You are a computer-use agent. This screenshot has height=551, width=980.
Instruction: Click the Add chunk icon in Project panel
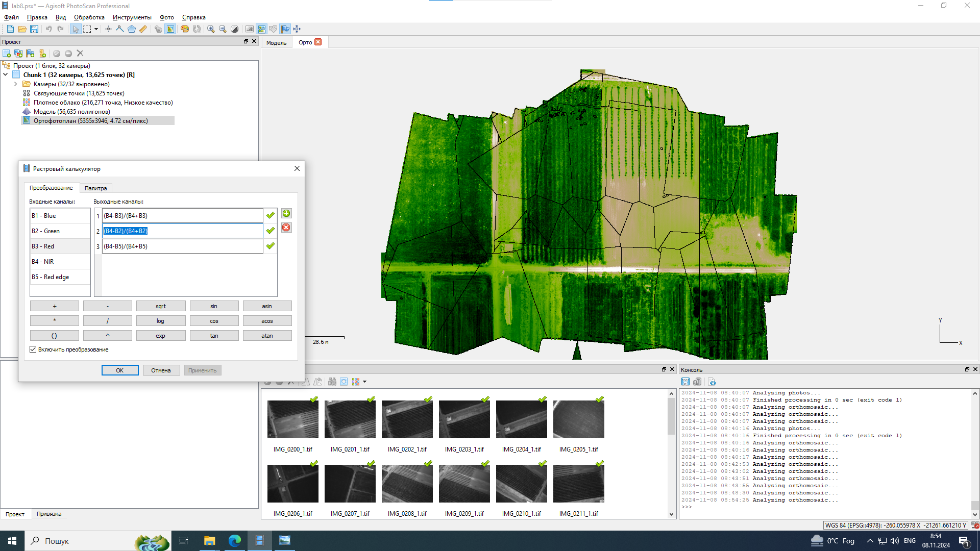pyautogui.click(x=7, y=54)
